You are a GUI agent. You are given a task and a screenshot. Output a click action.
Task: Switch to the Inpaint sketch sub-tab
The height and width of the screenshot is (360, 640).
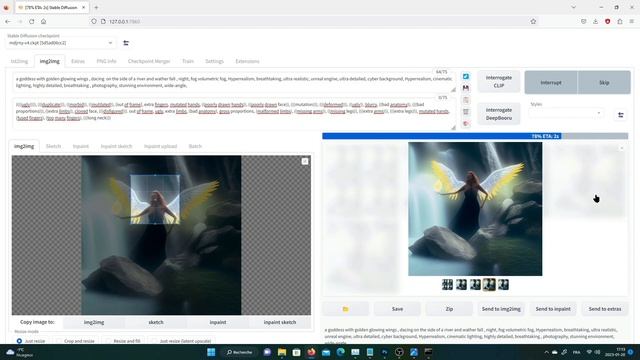coord(116,146)
